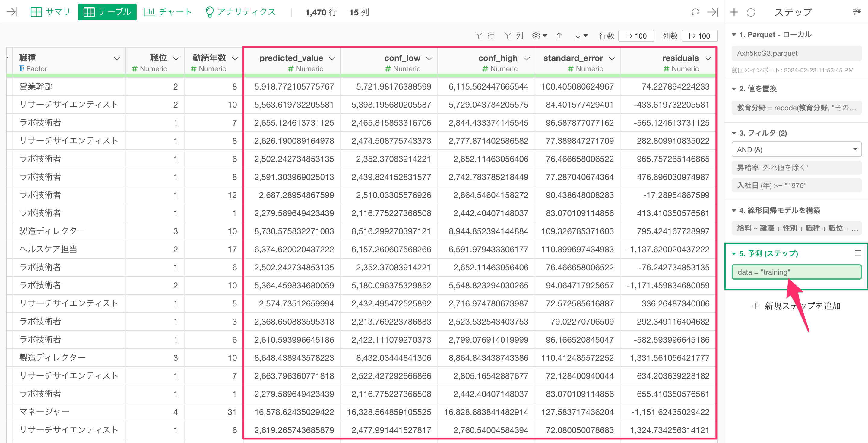Open the step panel settings sliders icon
This screenshot has width=868, height=443.
pyautogui.click(x=857, y=12)
